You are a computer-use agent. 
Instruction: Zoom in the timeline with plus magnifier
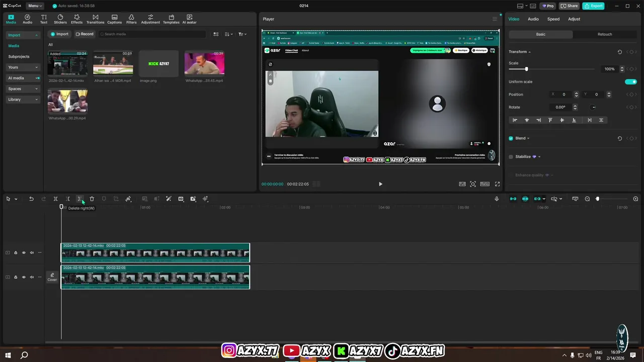635,199
